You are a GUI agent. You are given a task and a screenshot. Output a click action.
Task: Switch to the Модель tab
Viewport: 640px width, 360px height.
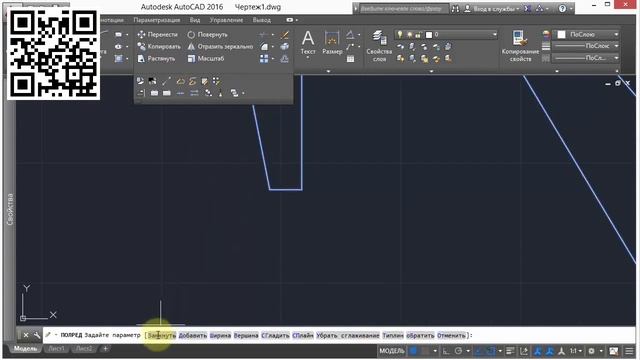pos(25,349)
